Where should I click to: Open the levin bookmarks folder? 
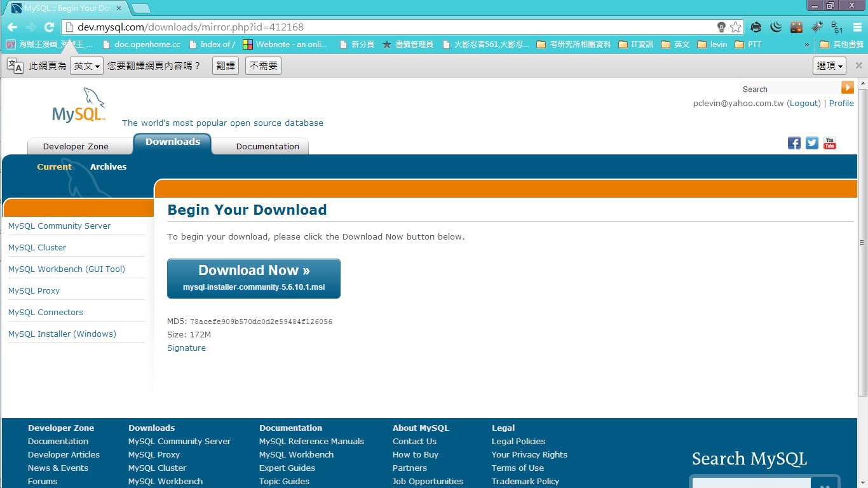(712, 44)
